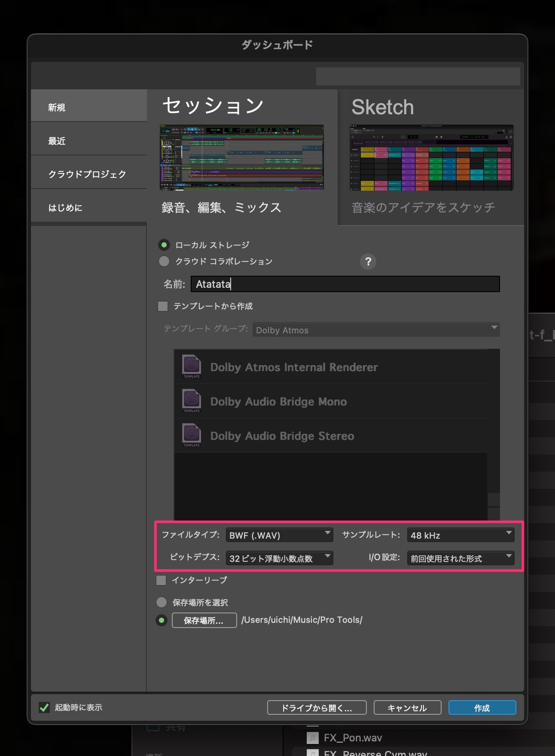The image size is (555, 756).
Task: Open the Bit Depth dropdown 32-bit float
Action: pos(280,558)
